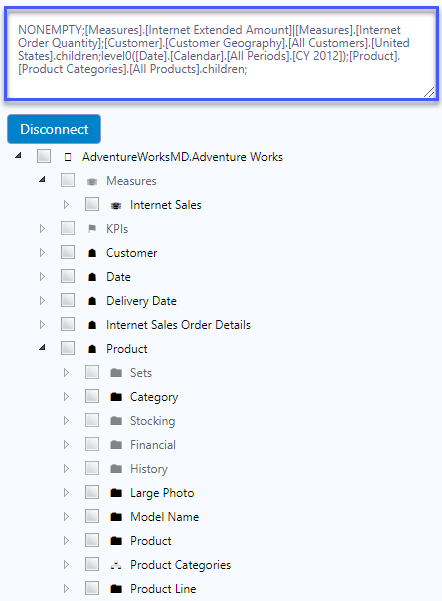Click the cube icon beside AdventureWorksMD.Adventure Works
The height and width of the screenshot is (601, 442).
pyautogui.click(x=68, y=157)
